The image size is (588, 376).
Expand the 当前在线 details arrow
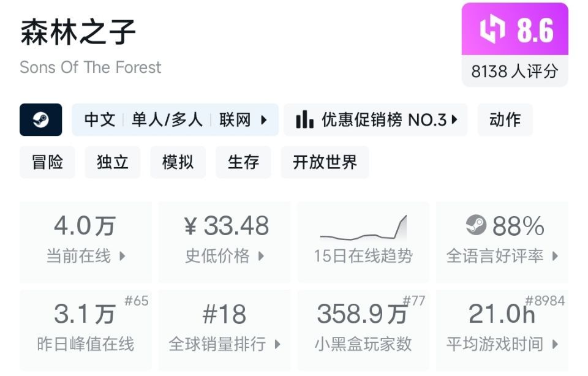[x=122, y=256]
